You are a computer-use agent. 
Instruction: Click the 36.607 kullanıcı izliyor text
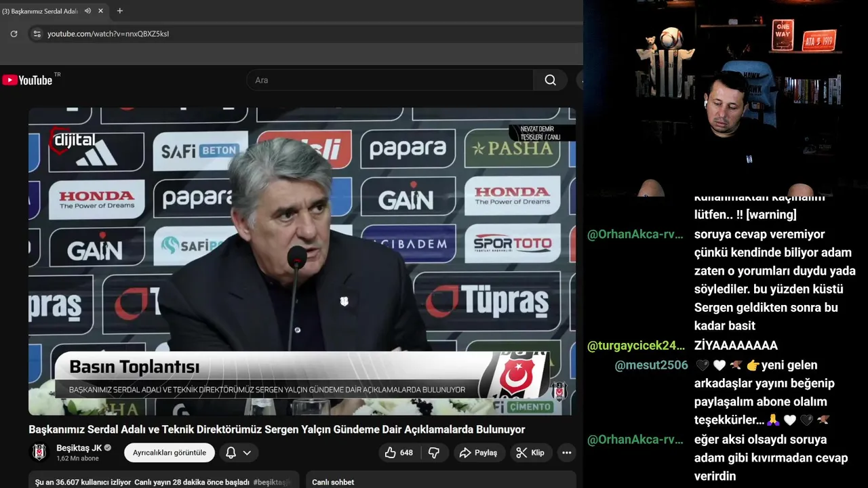click(83, 482)
